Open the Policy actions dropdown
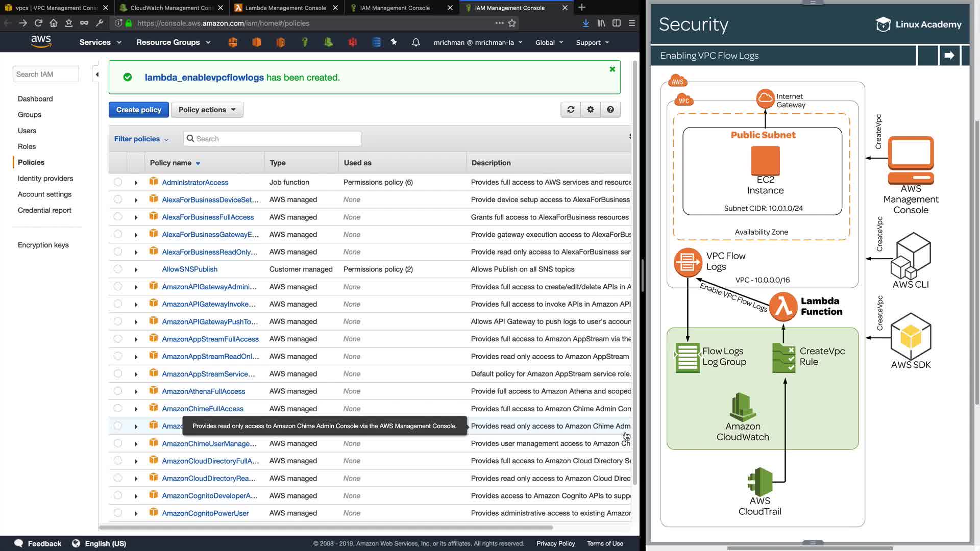The width and height of the screenshot is (980, 551). (207, 110)
